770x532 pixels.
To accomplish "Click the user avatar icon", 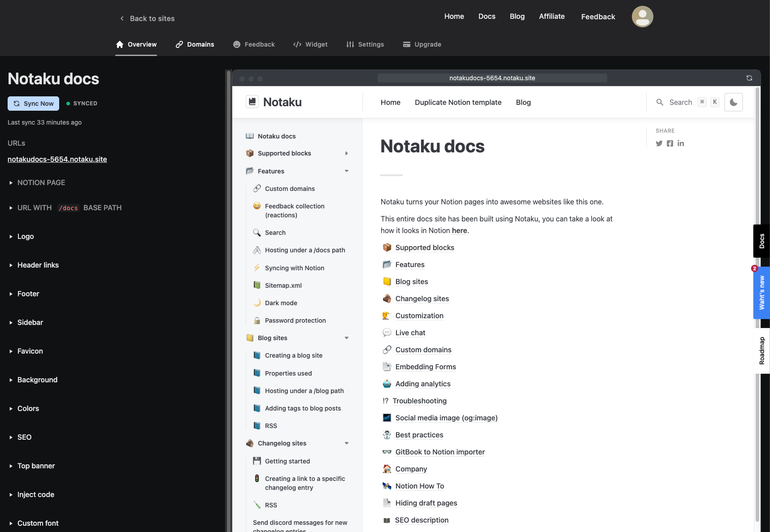I will click(642, 17).
